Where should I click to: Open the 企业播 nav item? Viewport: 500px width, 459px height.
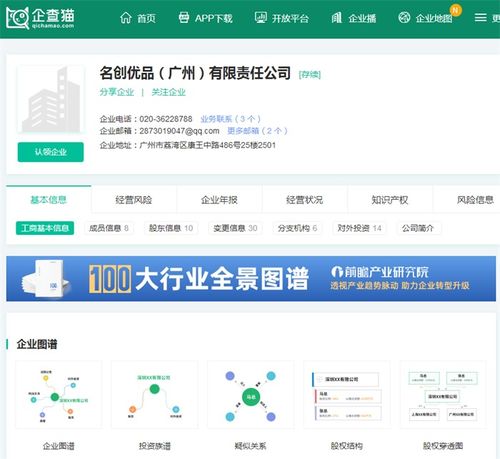tap(354, 18)
